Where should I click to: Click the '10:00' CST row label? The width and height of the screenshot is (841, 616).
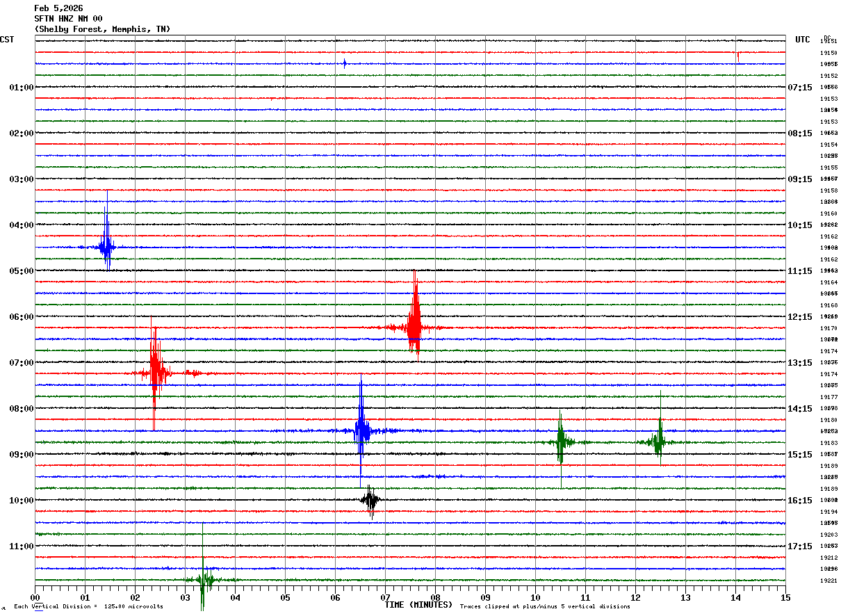tap(22, 501)
